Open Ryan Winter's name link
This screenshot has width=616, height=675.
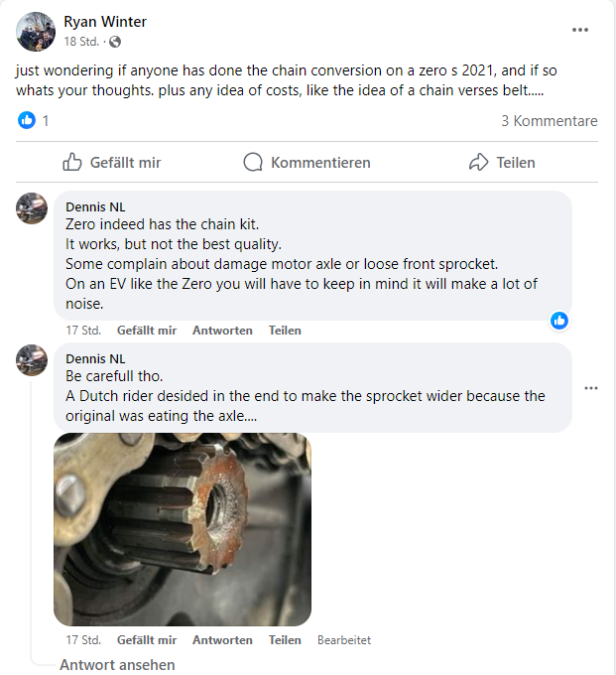(105, 22)
